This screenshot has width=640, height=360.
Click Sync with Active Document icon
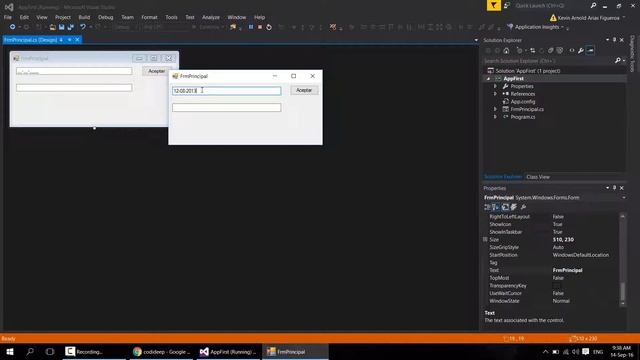point(533,51)
